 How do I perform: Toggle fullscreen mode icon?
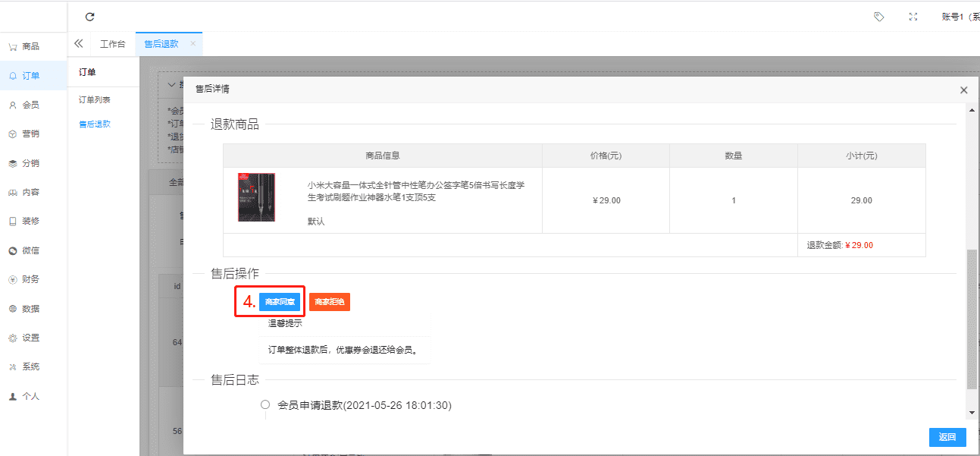[913, 17]
